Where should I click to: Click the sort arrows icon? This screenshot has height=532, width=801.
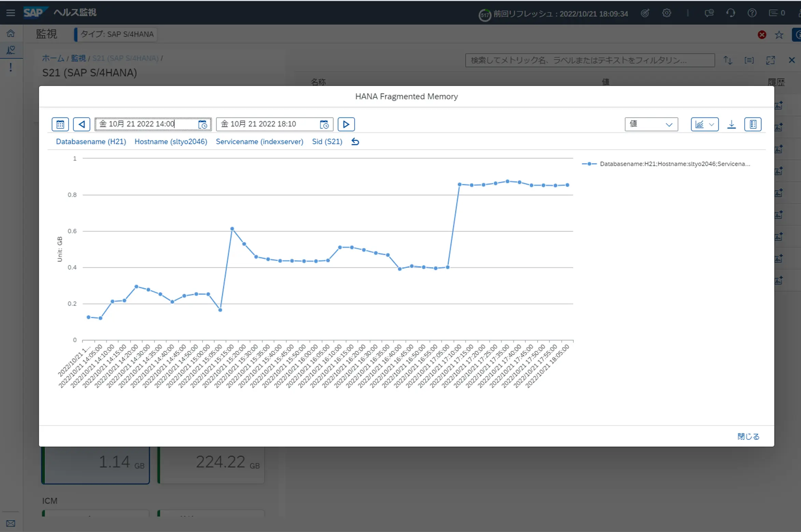[728, 60]
